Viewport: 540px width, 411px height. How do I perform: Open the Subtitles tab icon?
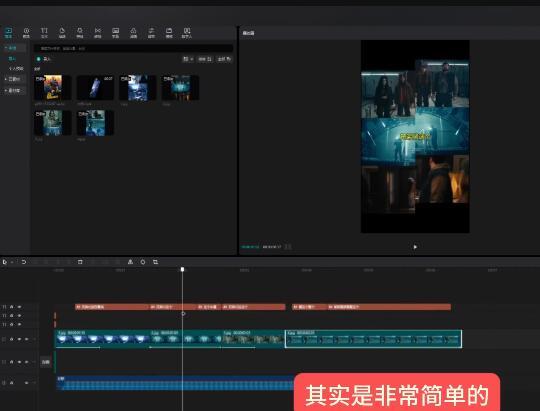[x=116, y=33]
